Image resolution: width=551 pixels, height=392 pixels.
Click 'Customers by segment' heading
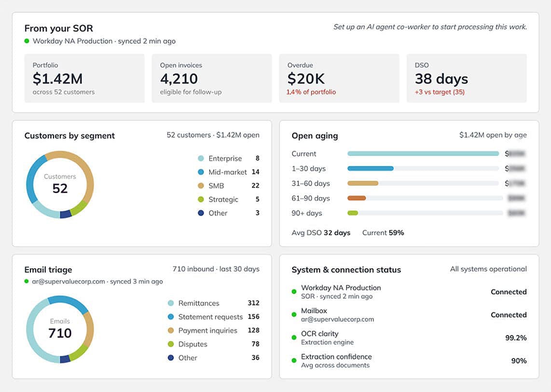69,136
